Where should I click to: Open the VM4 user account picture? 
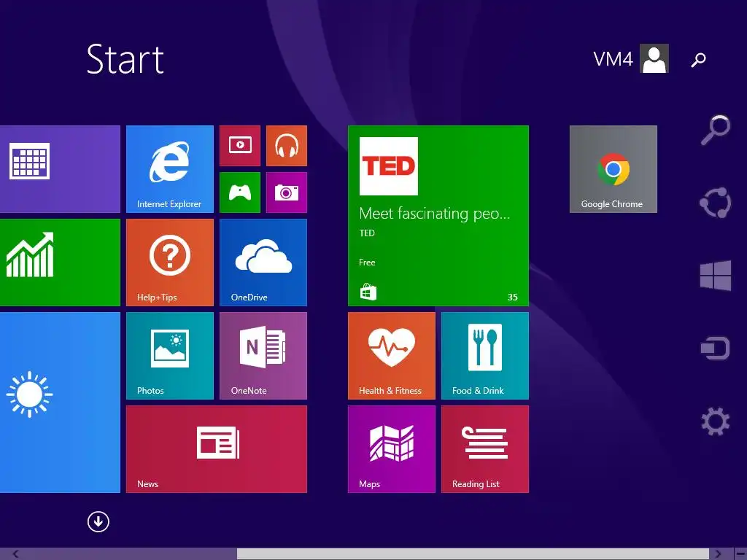[x=654, y=58]
